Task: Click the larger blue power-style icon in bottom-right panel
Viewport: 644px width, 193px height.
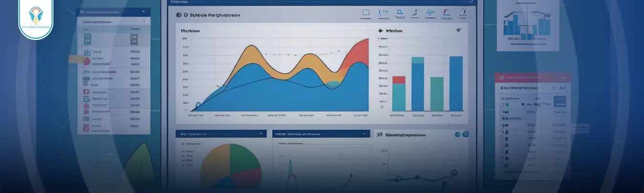Action: [466, 134]
